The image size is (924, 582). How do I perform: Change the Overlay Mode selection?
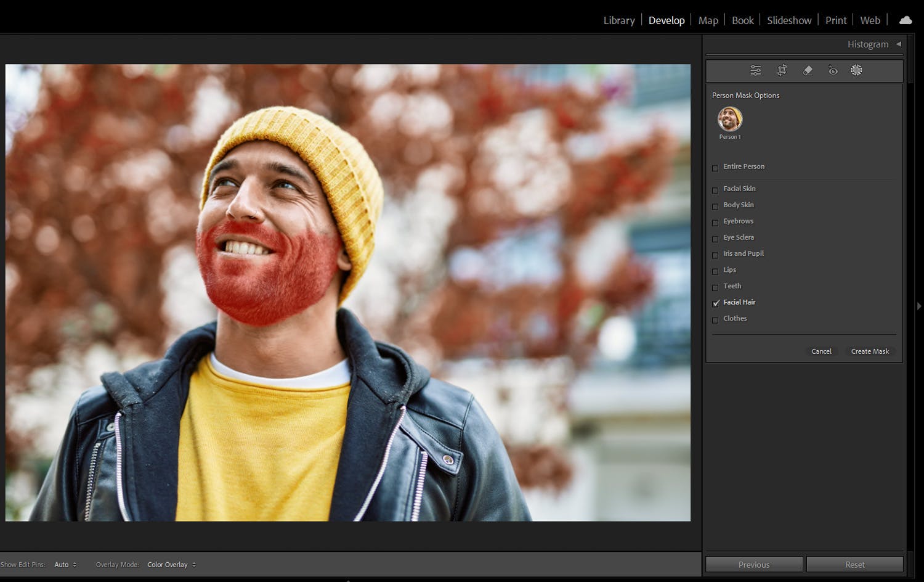(171, 564)
